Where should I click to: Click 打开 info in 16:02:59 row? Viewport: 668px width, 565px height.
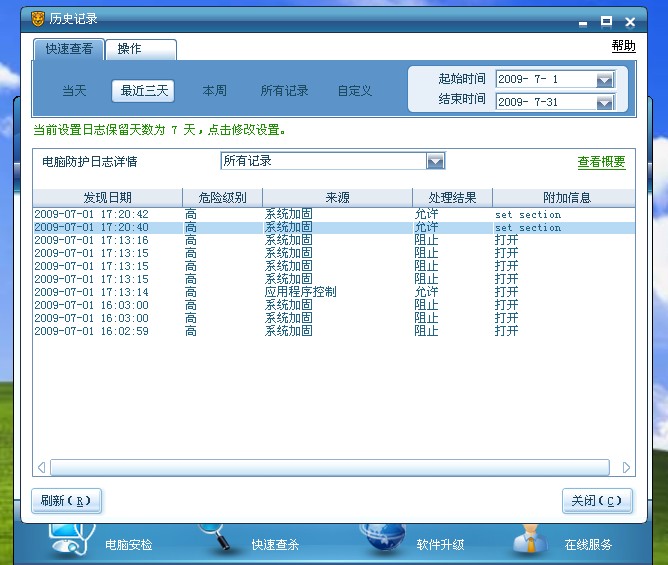(506, 331)
